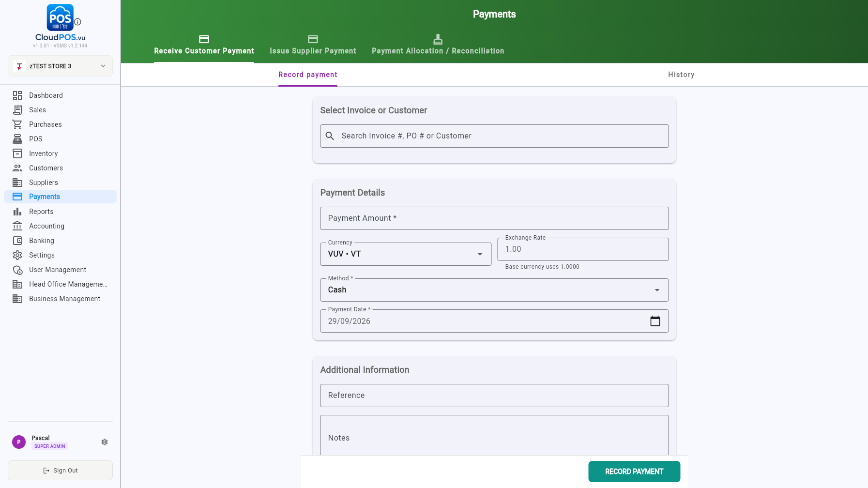868x488 pixels.
Task: Open the Dashboard sidebar icon
Action: point(17,95)
